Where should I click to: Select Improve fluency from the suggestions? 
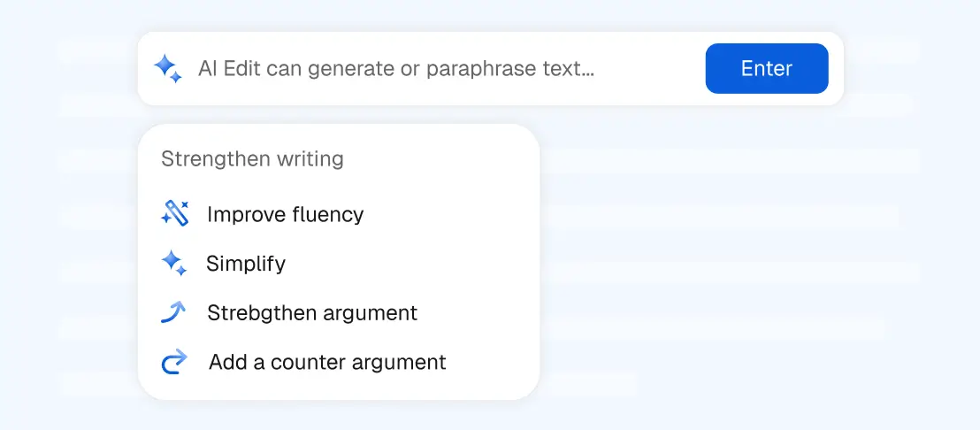(x=285, y=214)
